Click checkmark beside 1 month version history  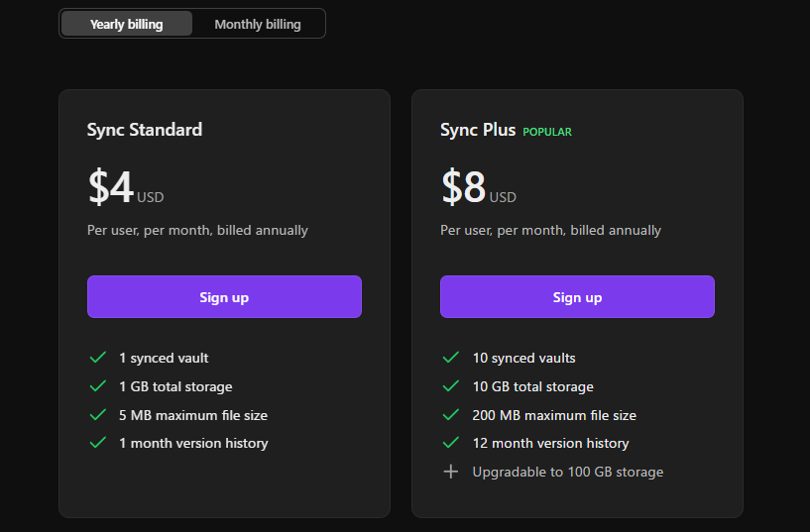pyautogui.click(x=98, y=443)
